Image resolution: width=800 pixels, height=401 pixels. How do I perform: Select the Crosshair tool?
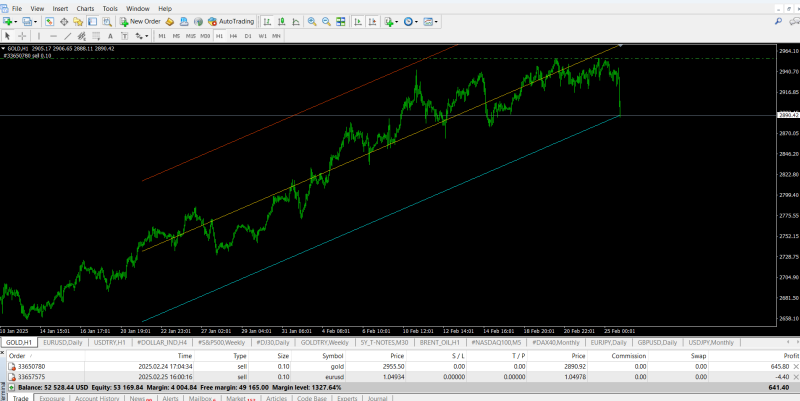[x=22, y=36]
